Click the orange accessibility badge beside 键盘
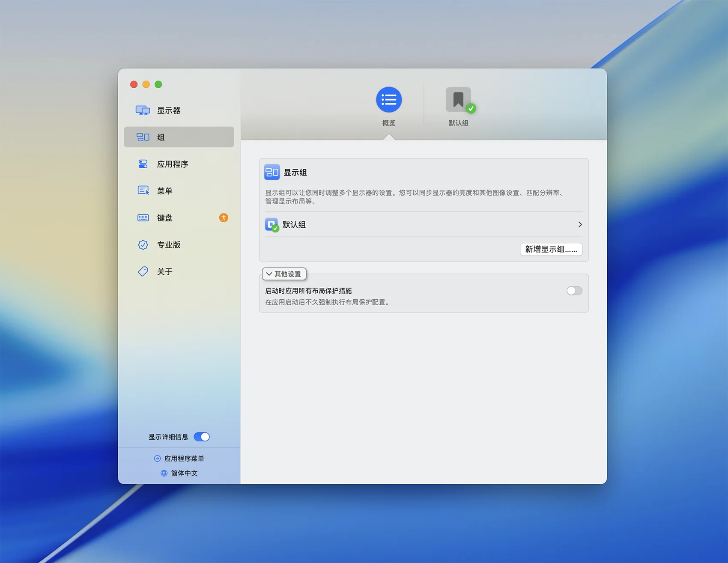 point(224,218)
